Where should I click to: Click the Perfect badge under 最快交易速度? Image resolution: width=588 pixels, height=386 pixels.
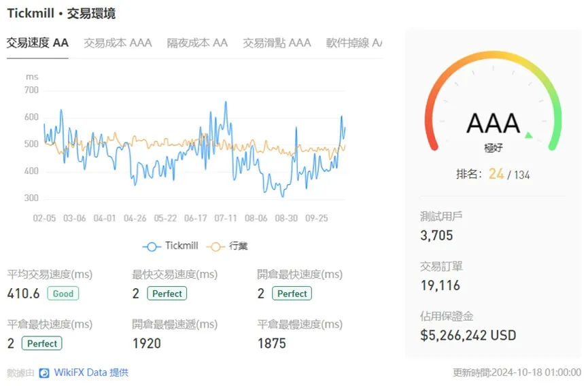pyautogui.click(x=167, y=294)
